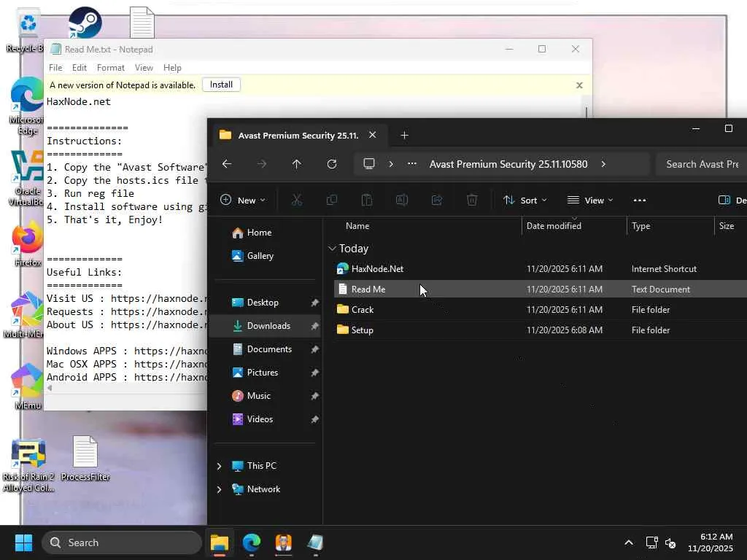Select the Setup folder
The width and height of the screenshot is (747, 560).
coord(541,330)
